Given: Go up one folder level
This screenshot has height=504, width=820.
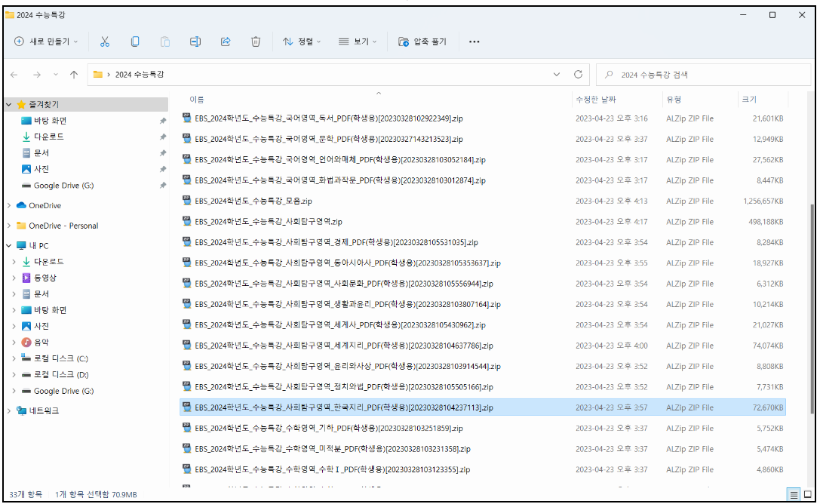Looking at the screenshot, I should coord(74,75).
